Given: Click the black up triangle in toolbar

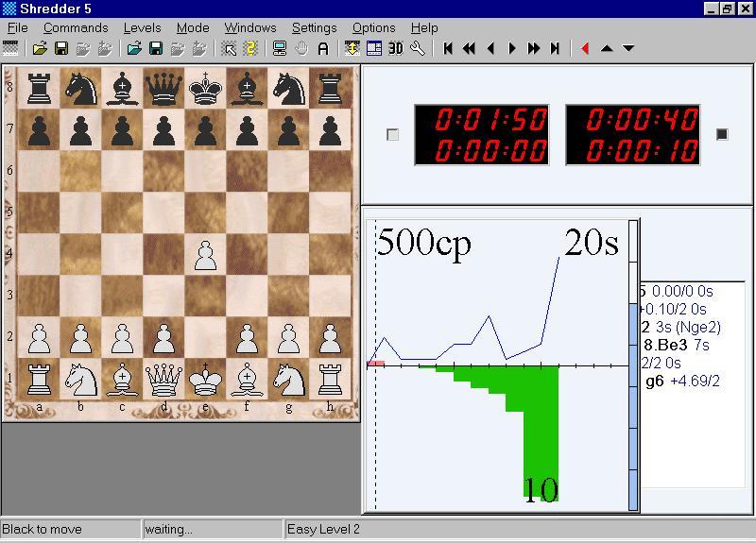Looking at the screenshot, I should 607,48.
